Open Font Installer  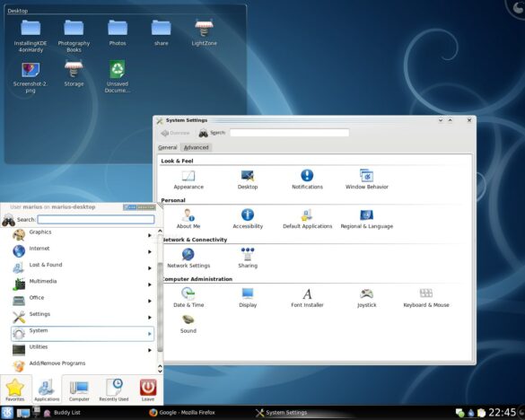307,297
